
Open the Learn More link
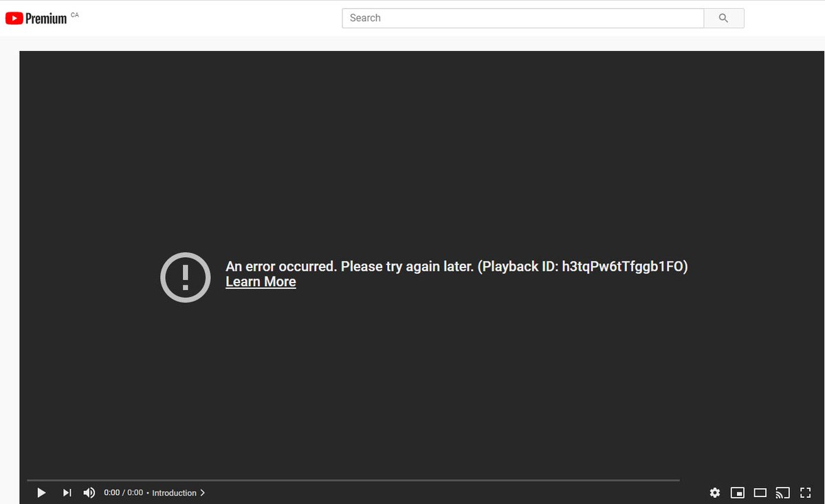(x=261, y=282)
